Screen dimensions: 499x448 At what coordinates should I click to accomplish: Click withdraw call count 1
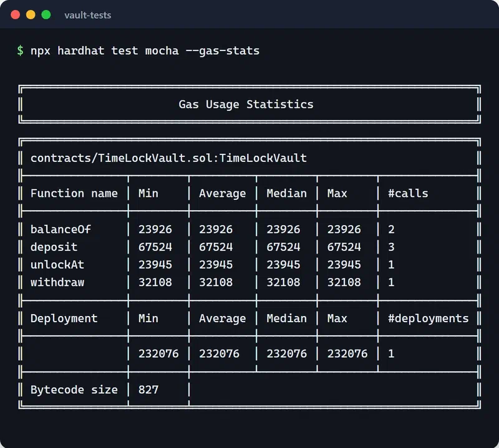[x=391, y=282]
